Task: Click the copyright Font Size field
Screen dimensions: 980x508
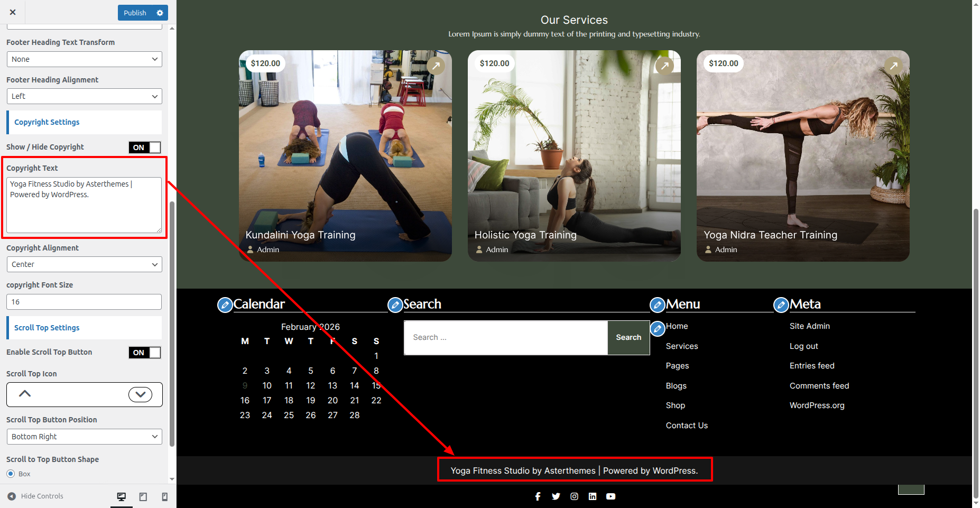Action: click(84, 302)
